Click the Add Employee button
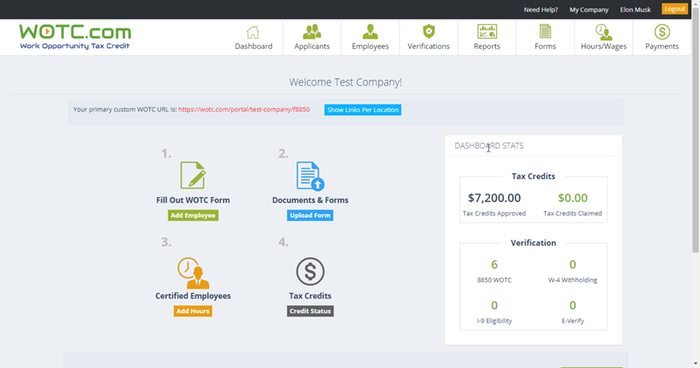 (193, 215)
